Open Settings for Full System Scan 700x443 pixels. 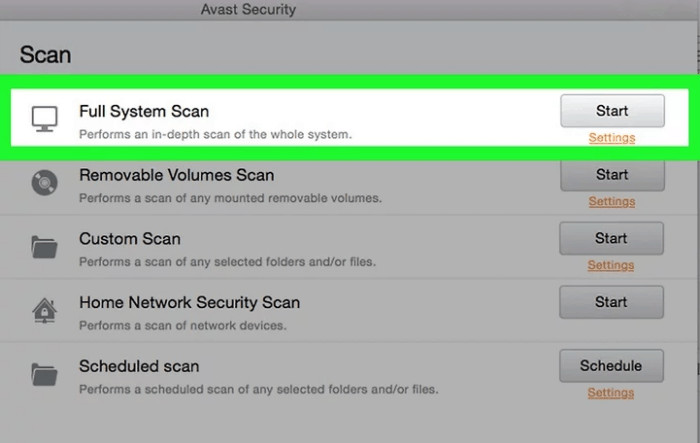click(612, 138)
